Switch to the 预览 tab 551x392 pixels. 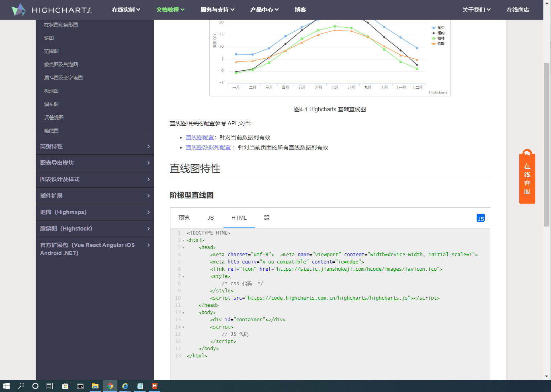tap(184, 218)
